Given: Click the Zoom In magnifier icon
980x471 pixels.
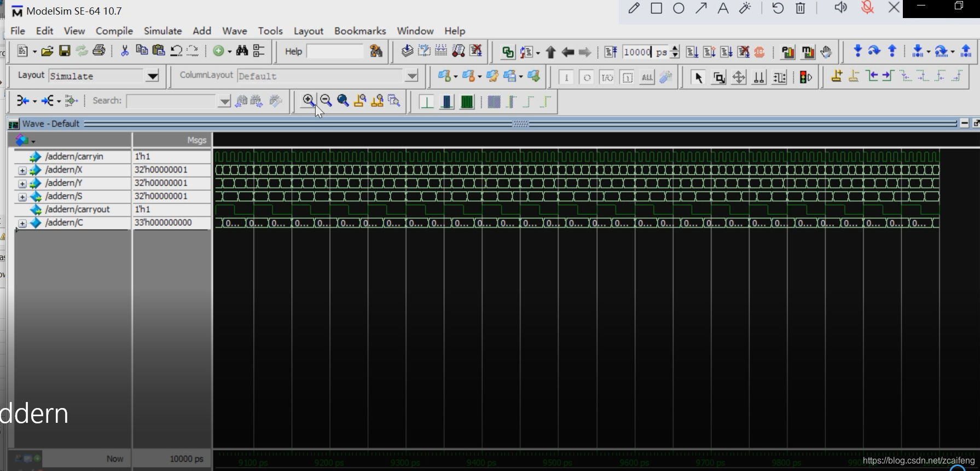Looking at the screenshot, I should (x=309, y=100).
